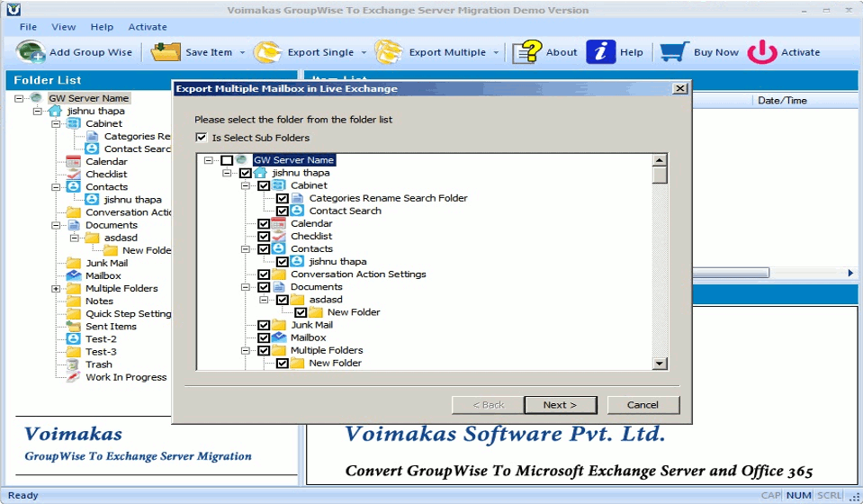This screenshot has height=504, width=863.
Task: Click the application logo in the title bar
Action: 13,9
